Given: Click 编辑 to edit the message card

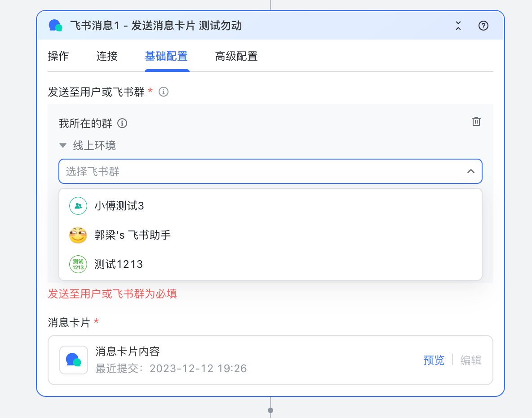Looking at the screenshot, I should (470, 360).
